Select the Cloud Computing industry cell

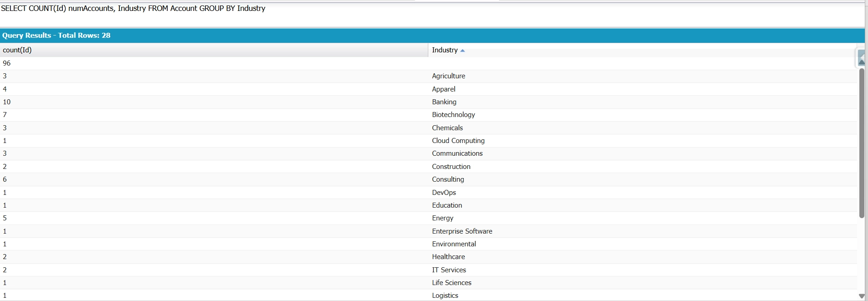pyautogui.click(x=458, y=141)
